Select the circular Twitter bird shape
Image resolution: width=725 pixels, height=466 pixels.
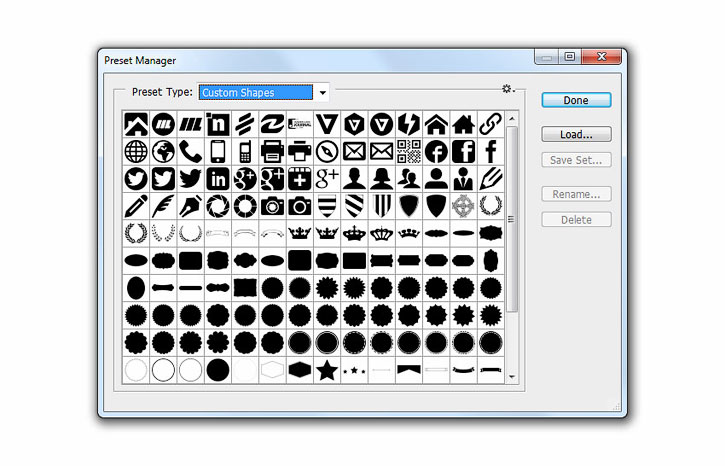tap(136, 179)
